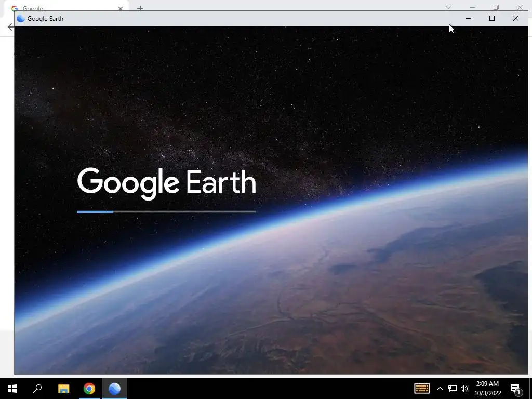Screen dimensions: 532x399
Task: Close the Google Earth window
Action: 516,18
